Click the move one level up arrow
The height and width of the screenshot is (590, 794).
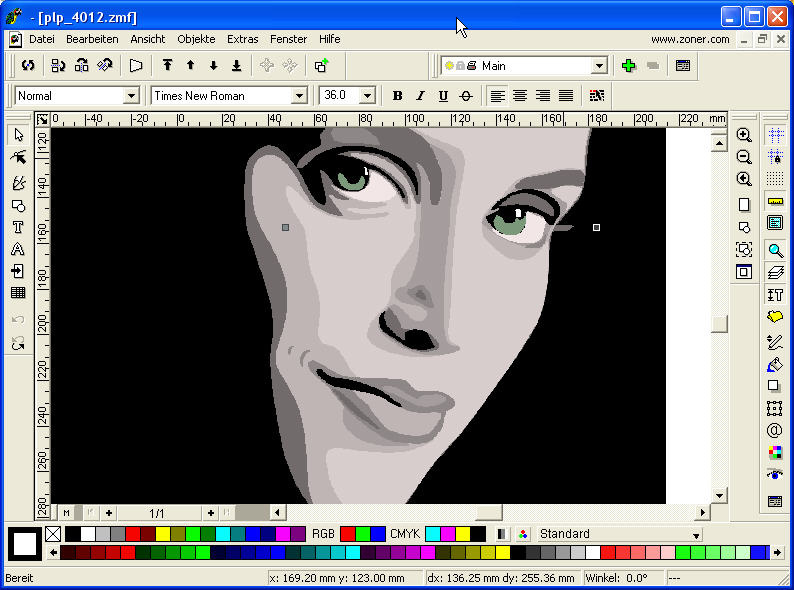coord(190,65)
